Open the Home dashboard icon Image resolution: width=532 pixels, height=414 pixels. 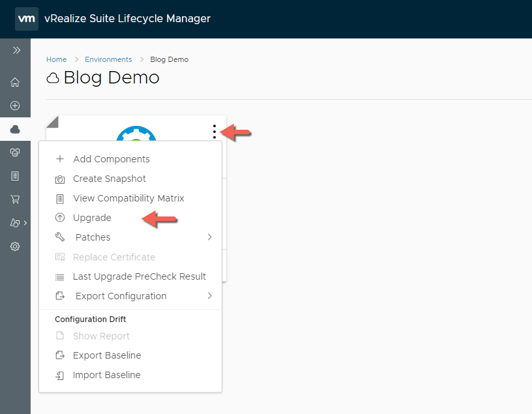pyautogui.click(x=14, y=82)
